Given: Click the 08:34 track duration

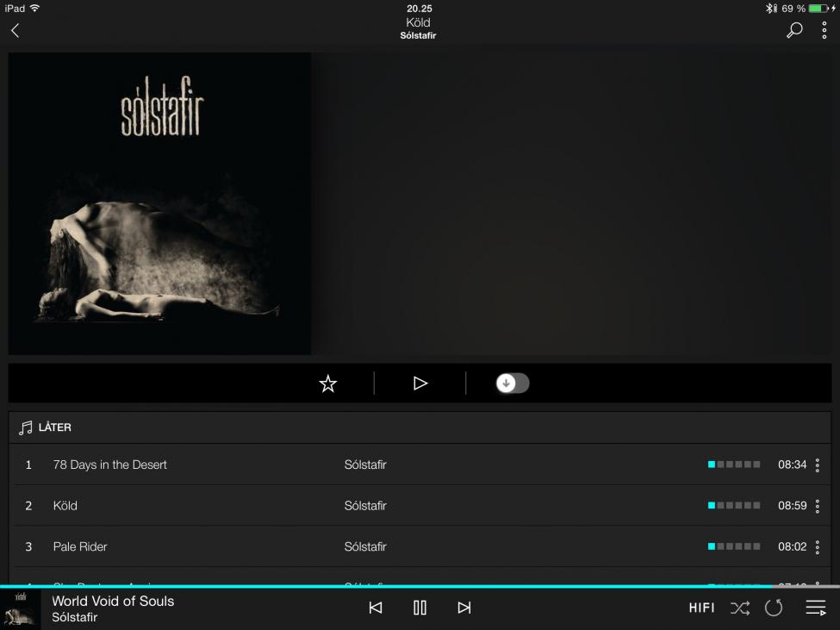Looking at the screenshot, I should [x=793, y=465].
